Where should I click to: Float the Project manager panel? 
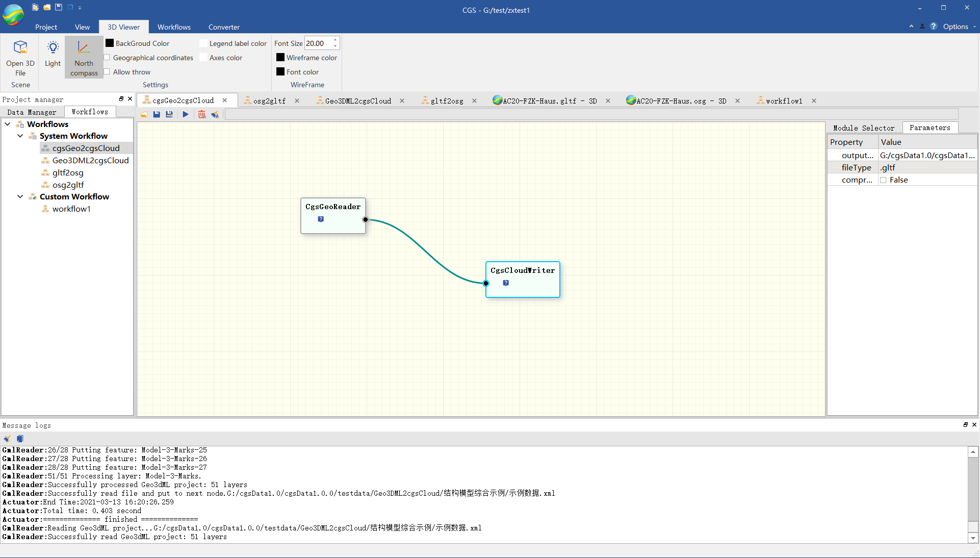pyautogui.click(x=121, y=99)
